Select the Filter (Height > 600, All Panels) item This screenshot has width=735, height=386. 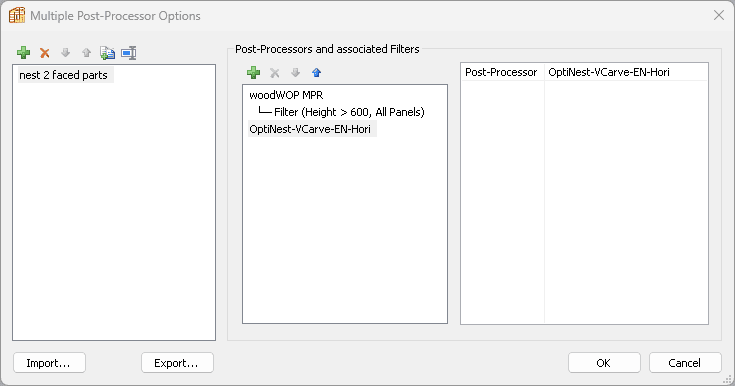pyautogui.click(x=349, y=112)
